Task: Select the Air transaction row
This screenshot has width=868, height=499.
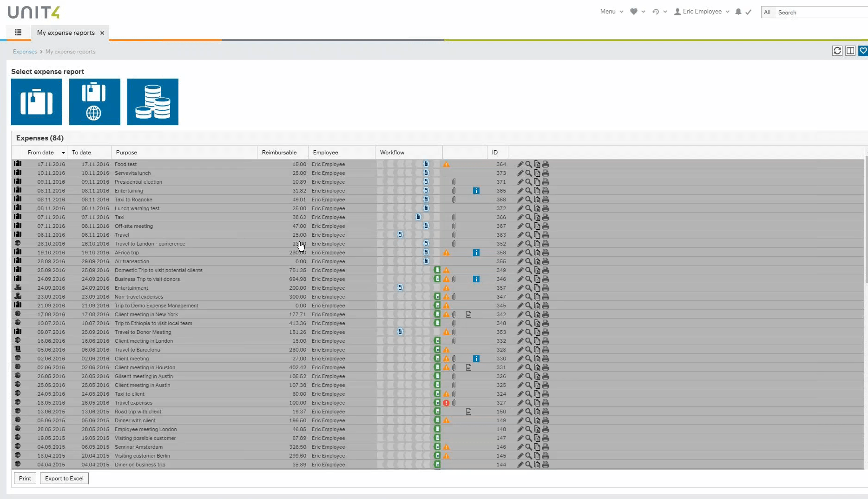Action: (438, 261)
